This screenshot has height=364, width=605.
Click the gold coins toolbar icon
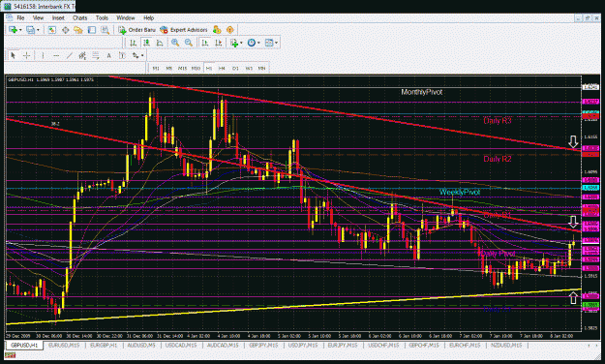click(x=217, y=30)
